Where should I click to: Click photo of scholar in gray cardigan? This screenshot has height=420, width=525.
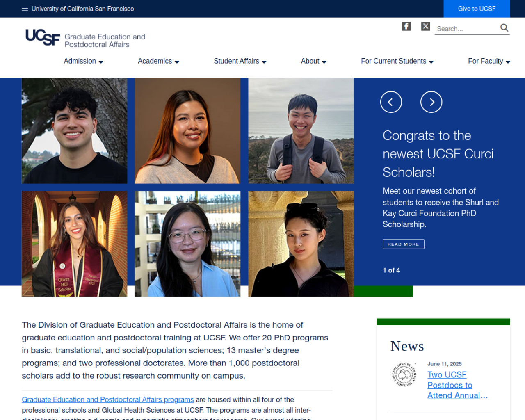coord(187,131)
